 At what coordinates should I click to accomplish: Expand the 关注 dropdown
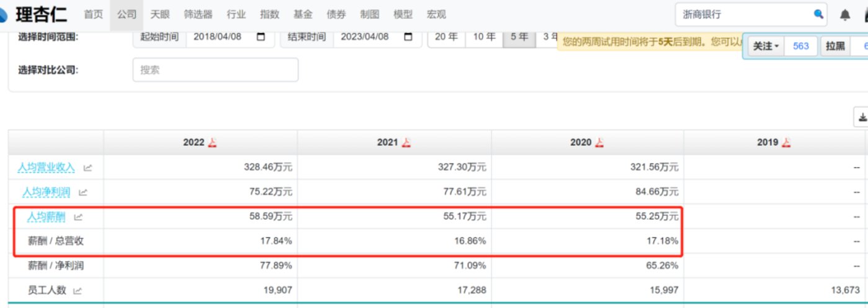(x=766, y=46)
